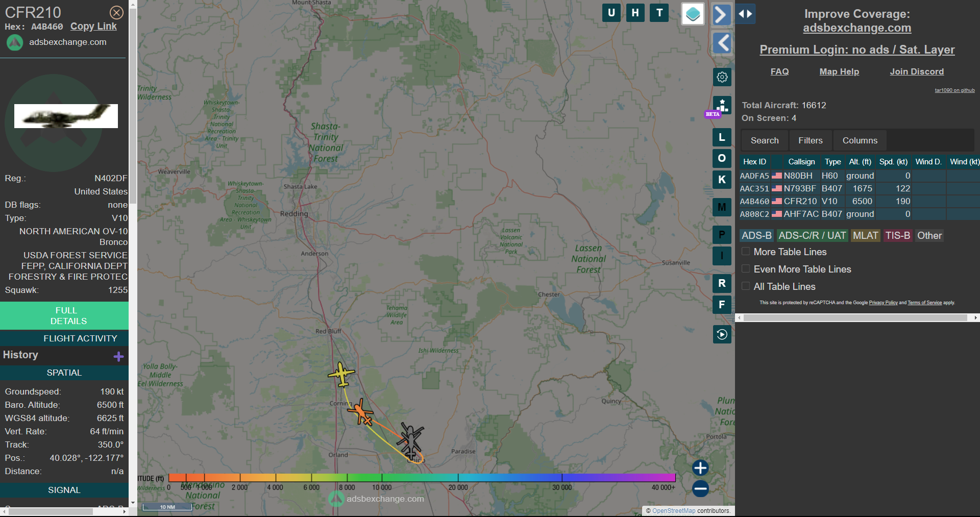Click the altitude color scale bar
The height and width of the screenshot is (517, 980).
pos(422,478)
